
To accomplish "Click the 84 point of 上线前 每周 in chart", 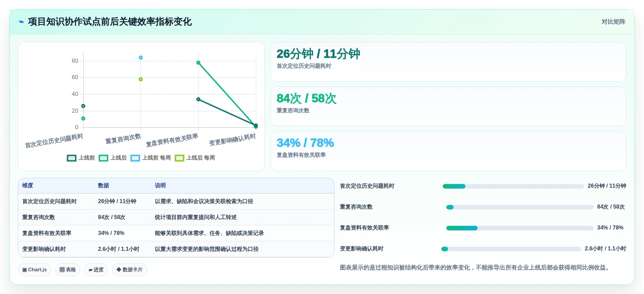I will point(141,58).
